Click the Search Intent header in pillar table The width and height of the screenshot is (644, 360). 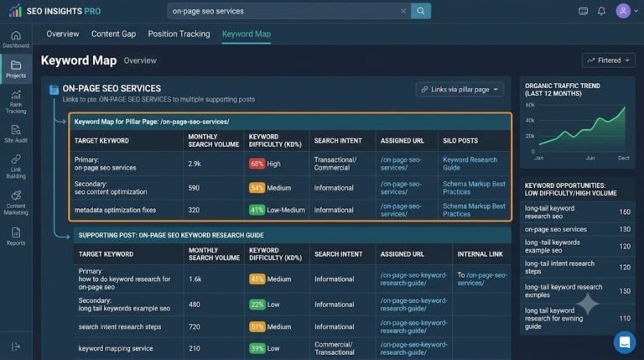pos(338,140)
